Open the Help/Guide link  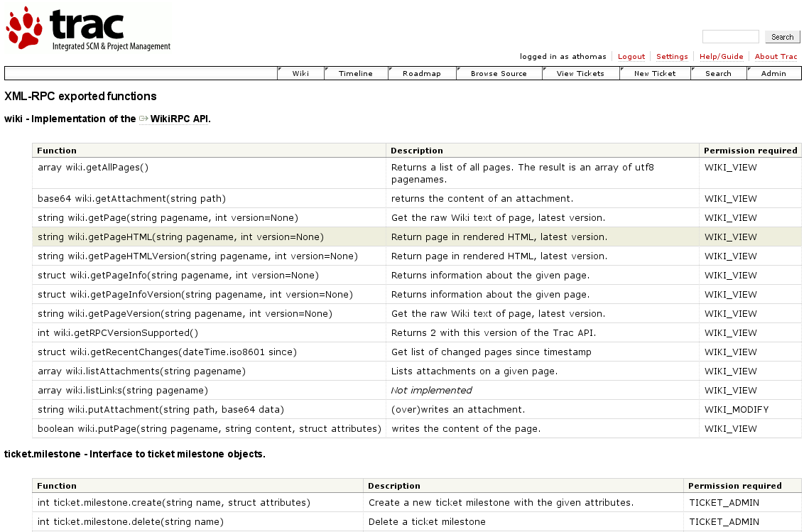[721, 57]
